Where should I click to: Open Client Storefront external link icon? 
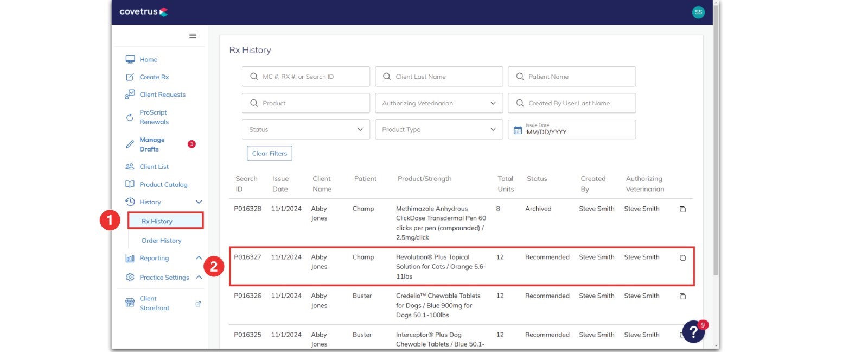point(198,304)
